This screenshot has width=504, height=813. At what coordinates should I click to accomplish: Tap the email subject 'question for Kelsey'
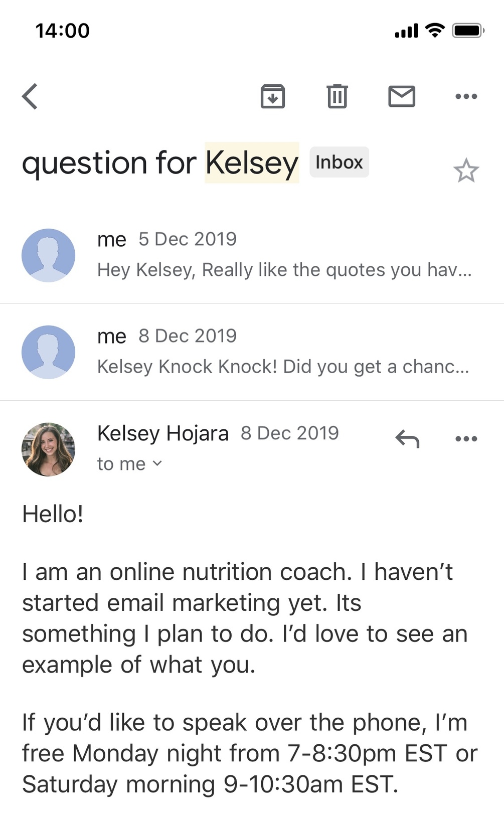point(160,163)
